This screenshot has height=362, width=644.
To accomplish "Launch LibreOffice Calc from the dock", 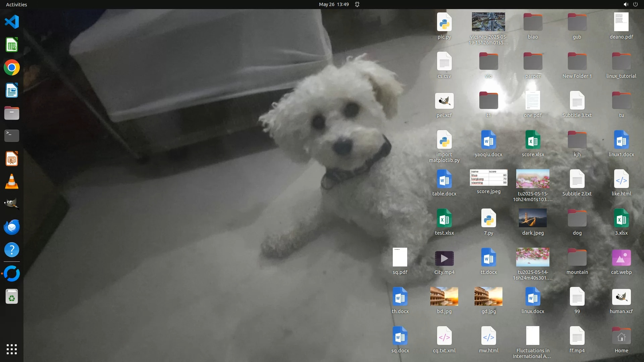I will [12, 45].
